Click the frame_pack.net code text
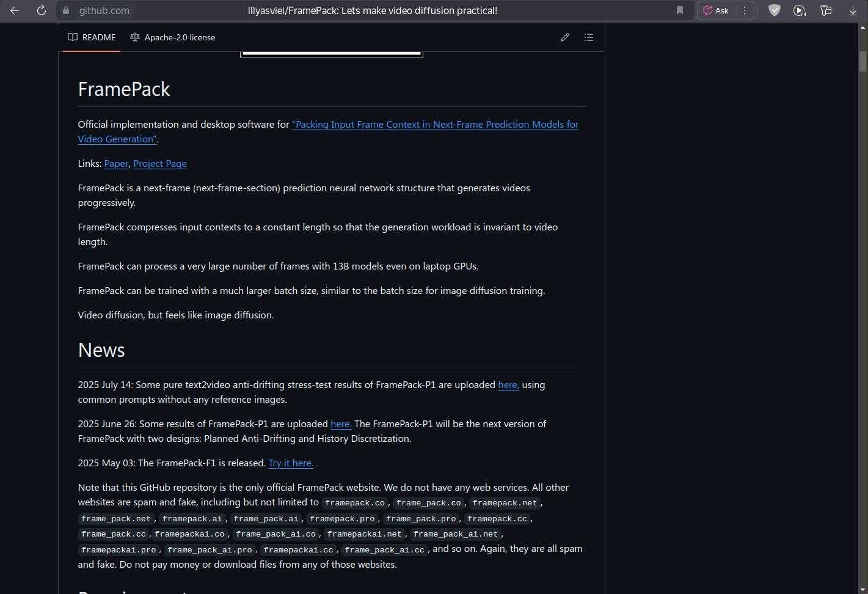868x594 pixels. pos(116,519)
